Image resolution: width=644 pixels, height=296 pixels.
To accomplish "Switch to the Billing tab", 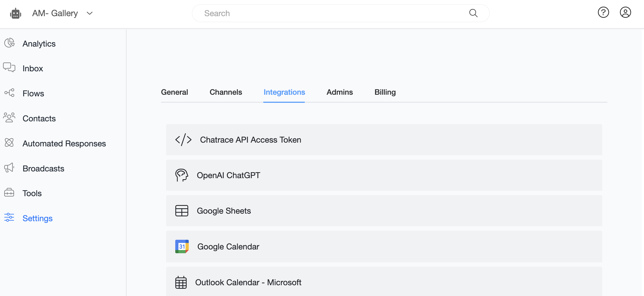I will (385, 92).
